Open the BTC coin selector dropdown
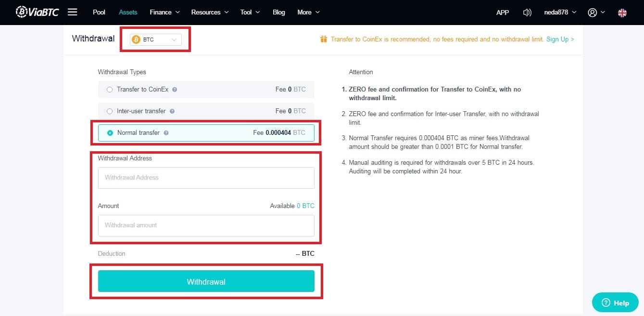 156,39
